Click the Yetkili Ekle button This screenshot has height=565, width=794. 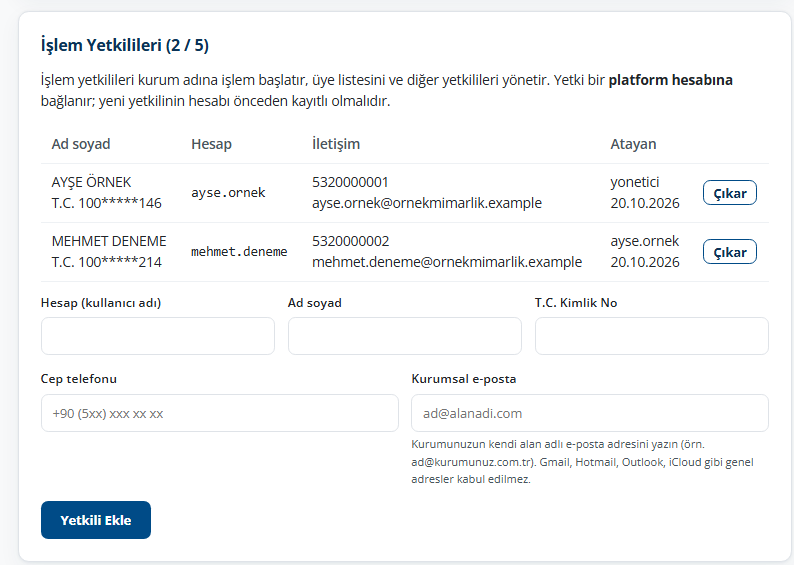96,520
